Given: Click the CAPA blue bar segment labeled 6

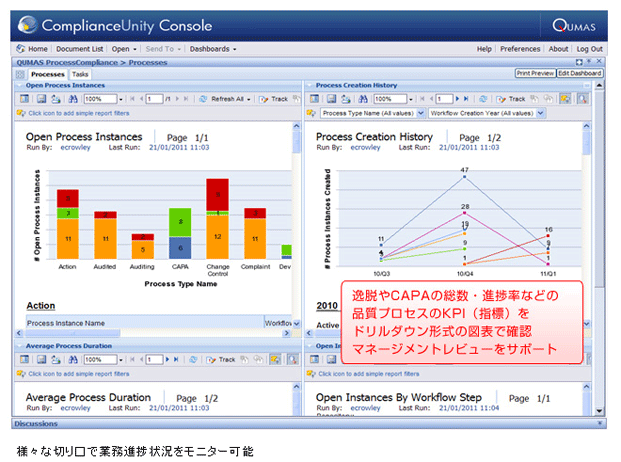Looking at the screenshot, I should [180, 248].
